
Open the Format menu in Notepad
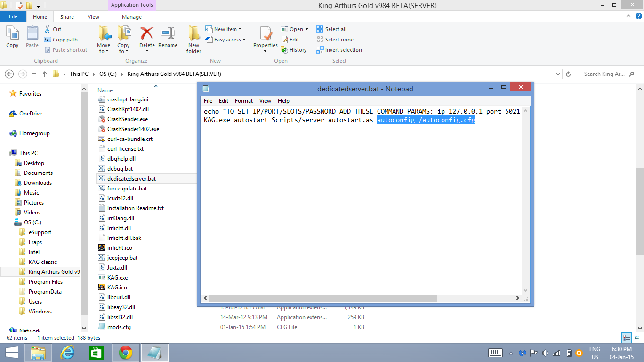click(244, 101)
